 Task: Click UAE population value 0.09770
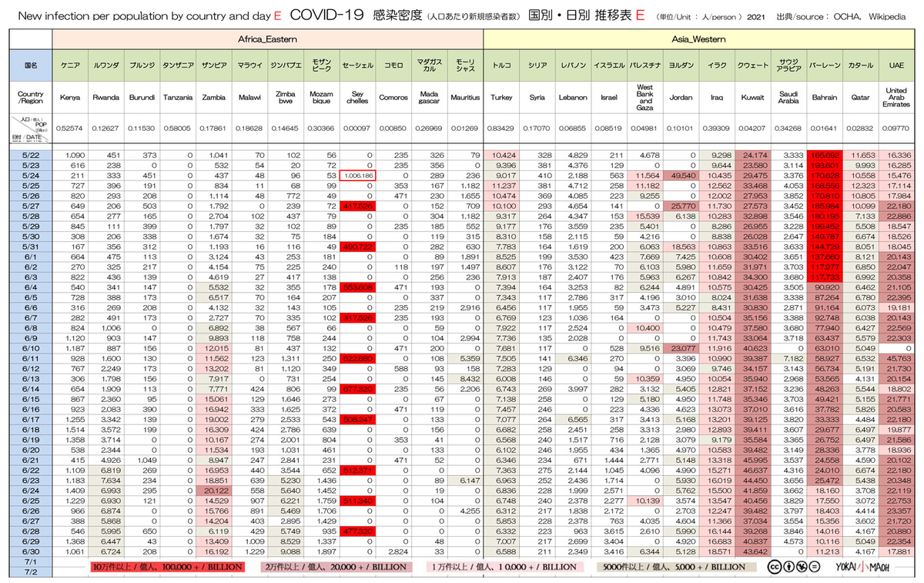pos(897,128)
